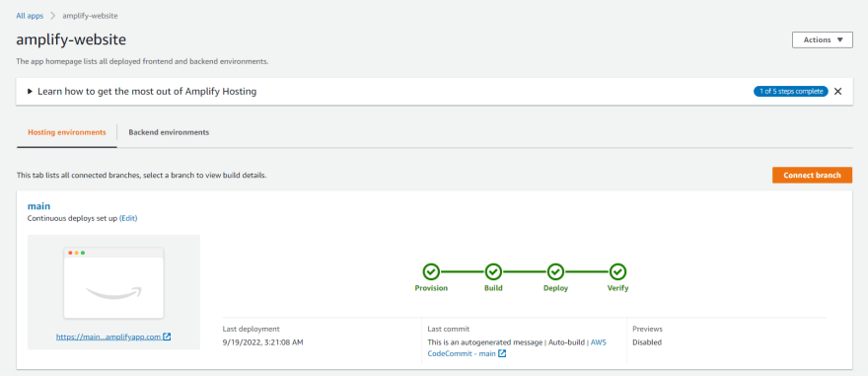Screen dimensions: 868x376
Task: Edit continuous deploys settings
Action: (x=128, y=218)
